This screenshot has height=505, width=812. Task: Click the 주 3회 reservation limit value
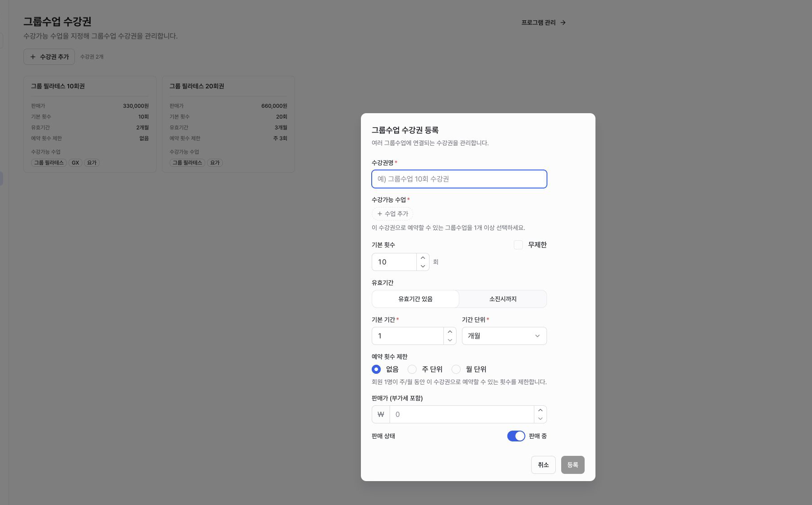(x=280, y=138)
